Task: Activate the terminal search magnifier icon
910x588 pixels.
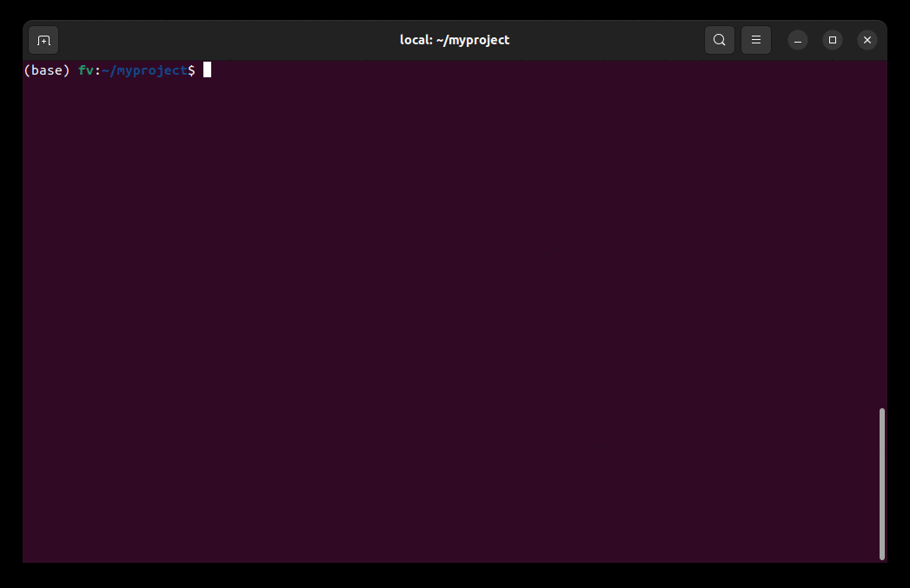Action: (x=719, y=40)
